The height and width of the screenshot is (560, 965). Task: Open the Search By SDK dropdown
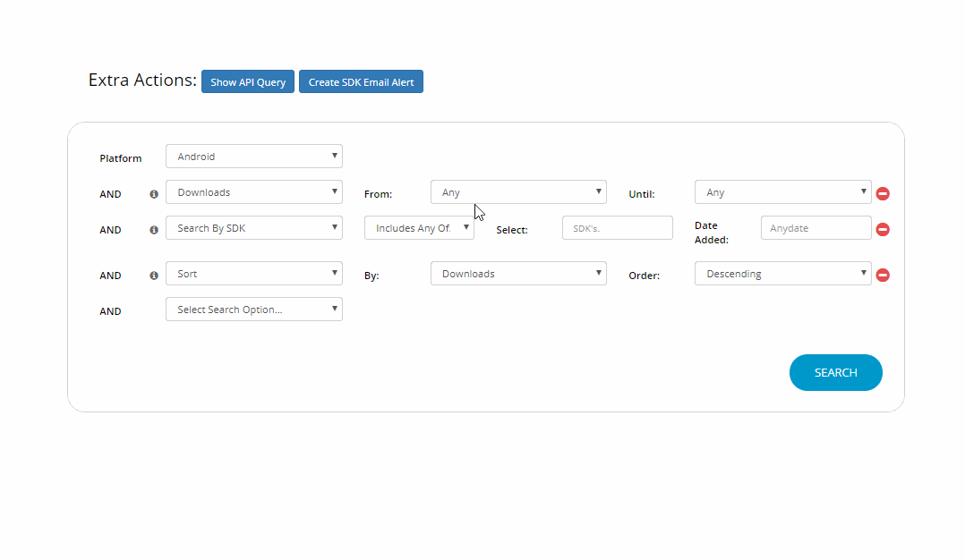(x=254, y=228)
